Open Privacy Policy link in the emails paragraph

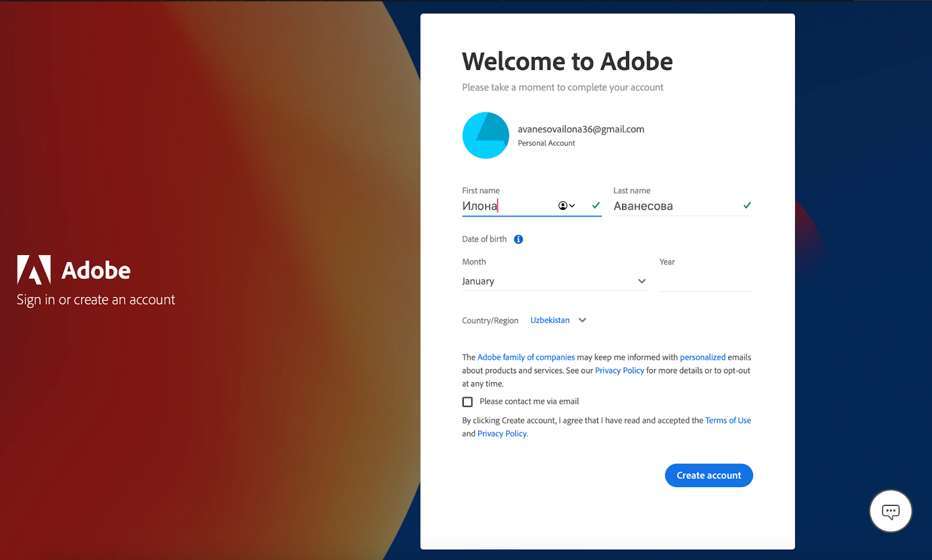coord(619,371)
